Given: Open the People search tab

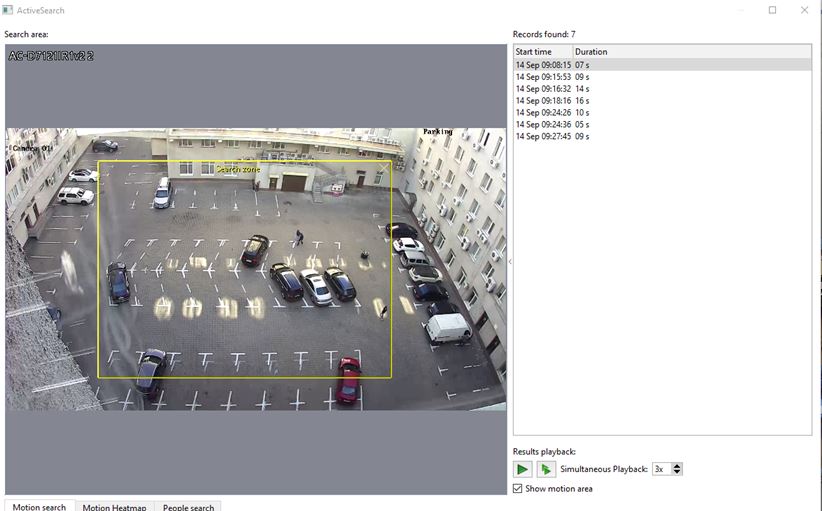Looking at the screenshot, I should click(x=188, y=507).
